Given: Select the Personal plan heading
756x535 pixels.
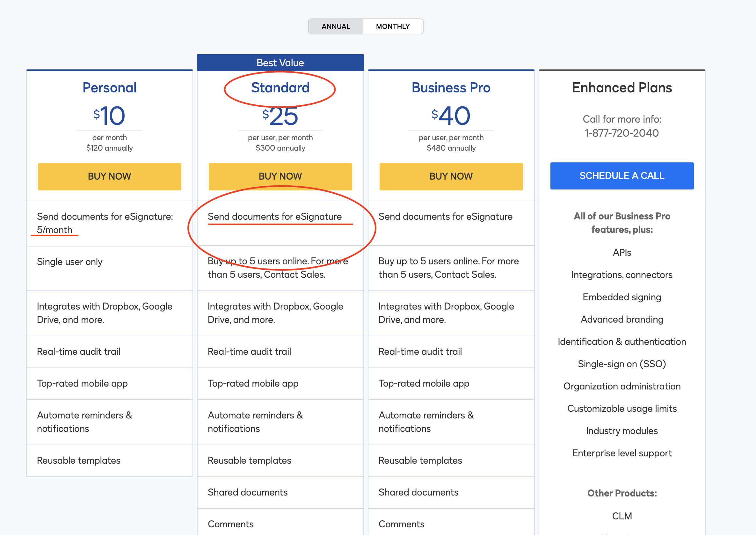Looking at the screenshot, I should (x=109, y=88).
